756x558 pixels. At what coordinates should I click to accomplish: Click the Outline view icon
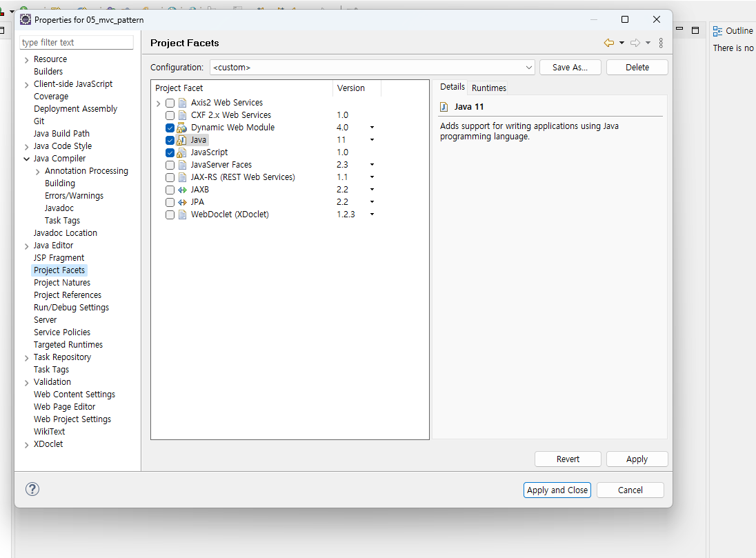coord(717,31)
